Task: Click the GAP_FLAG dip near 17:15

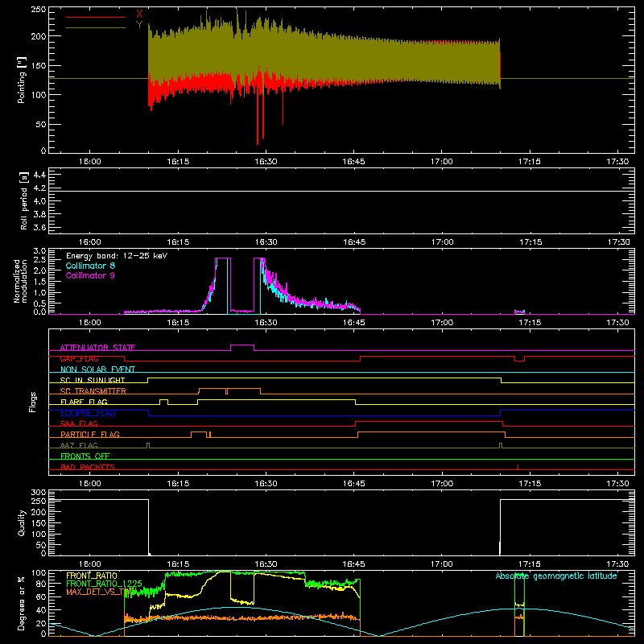Action: point(519,359)
